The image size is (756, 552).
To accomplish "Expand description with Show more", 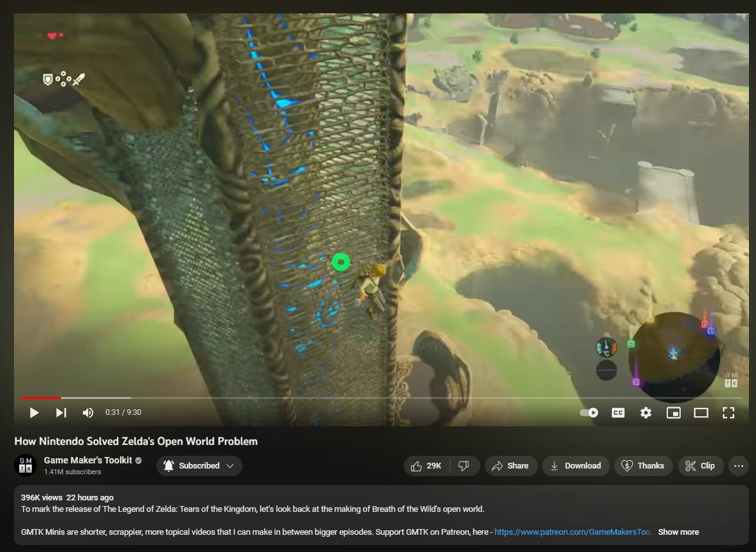I will pos(678,532).
